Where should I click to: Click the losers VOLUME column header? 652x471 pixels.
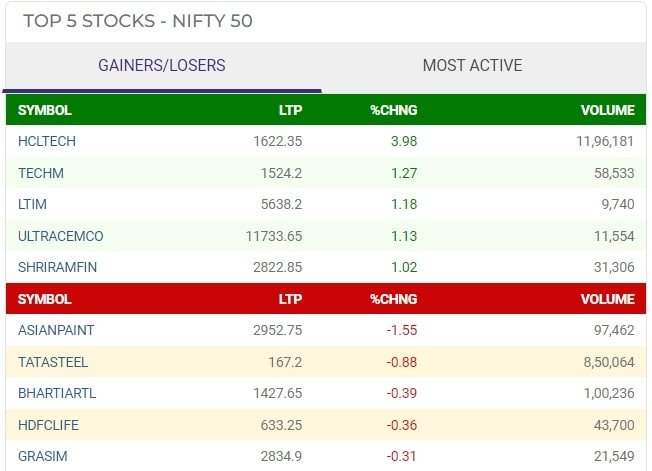click(x=608, y=299)
